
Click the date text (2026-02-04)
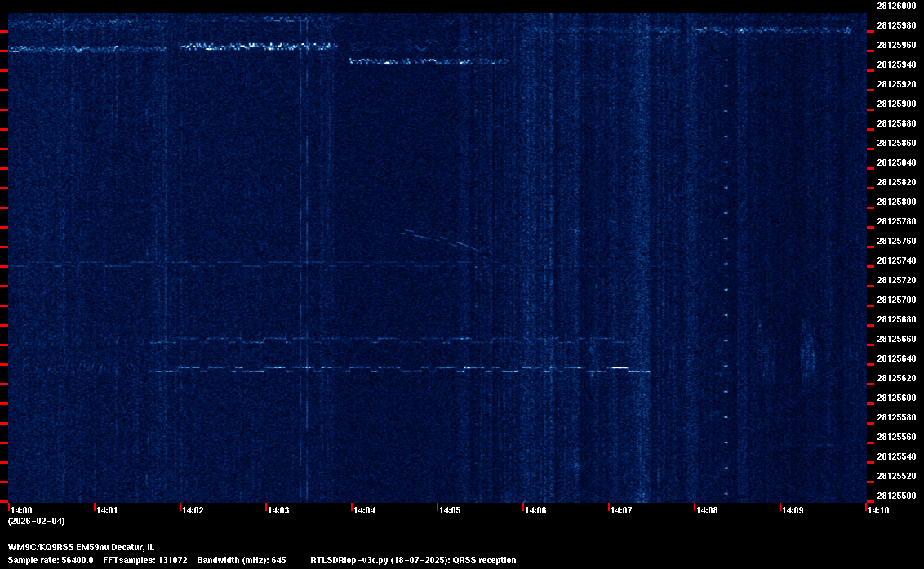(x=36, y=521)
